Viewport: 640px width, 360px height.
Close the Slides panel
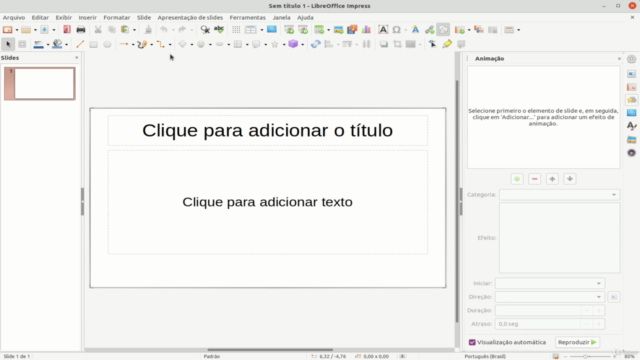(x=76, y=58)
